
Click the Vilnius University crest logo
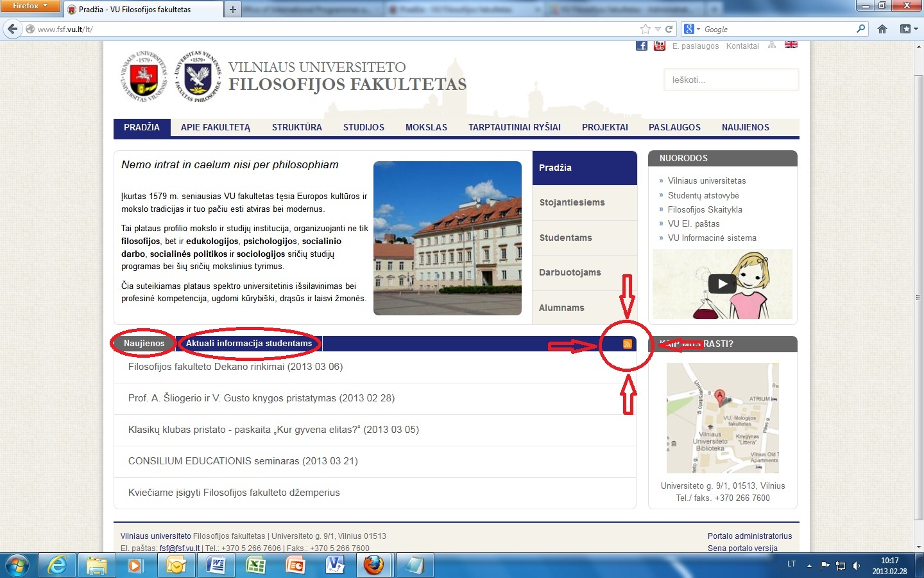coord(144,77)
